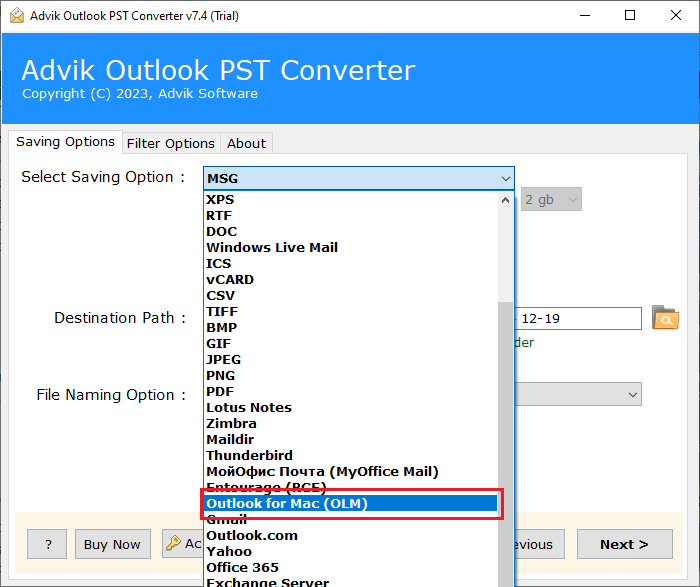The image size is (700, 587).
Task: Click the Previous button
Action: pyautogui.click(x=539, y=544)
